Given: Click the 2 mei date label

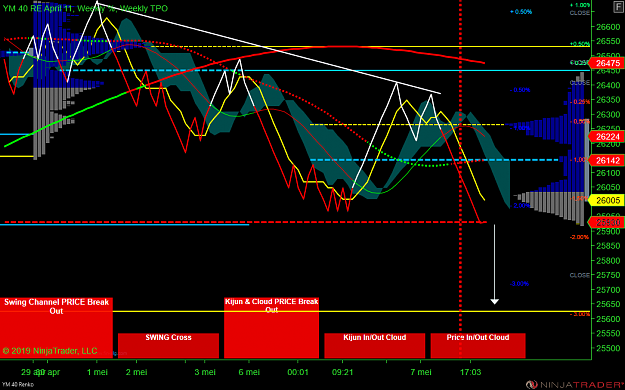Looking at the screenshot, I should pos(136,372).
